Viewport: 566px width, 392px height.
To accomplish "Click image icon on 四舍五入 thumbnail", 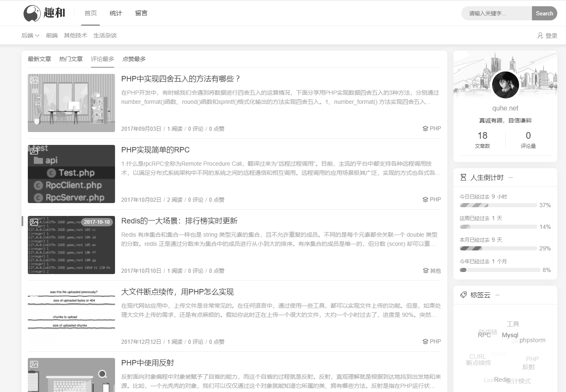I will point(34,80).
